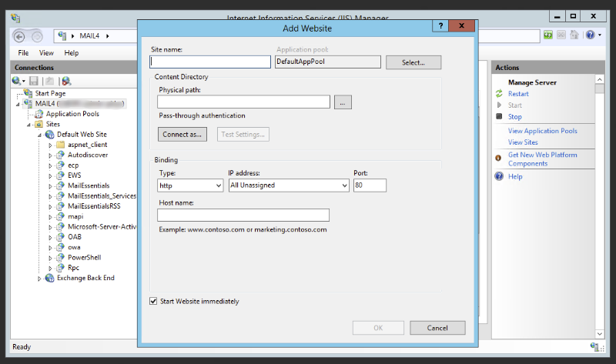
Task: Click the Restart server green arrows icon
Action: (x=500, y=94)
